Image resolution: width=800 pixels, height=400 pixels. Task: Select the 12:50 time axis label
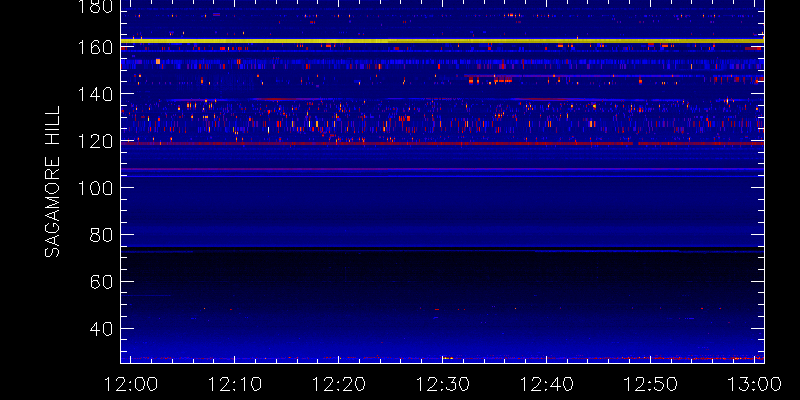click(651, 384)
